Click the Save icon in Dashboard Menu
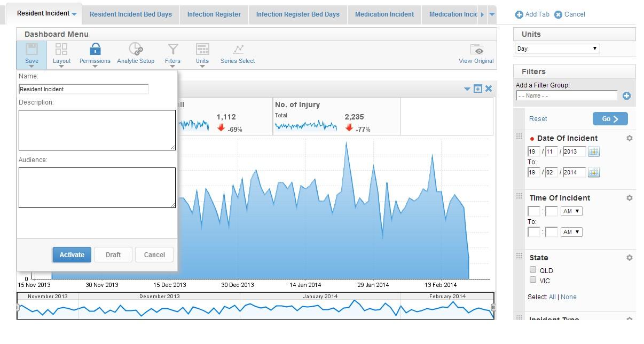The height and width of the screenshot is (344, 644). point(32,50)
